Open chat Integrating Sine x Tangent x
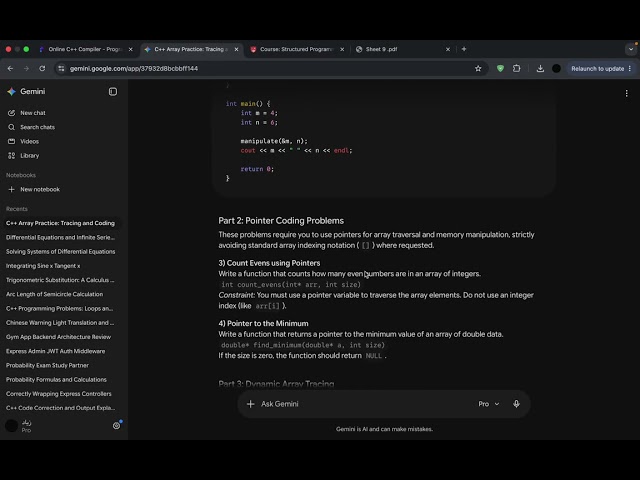640x480 pixels. (43, 266)
